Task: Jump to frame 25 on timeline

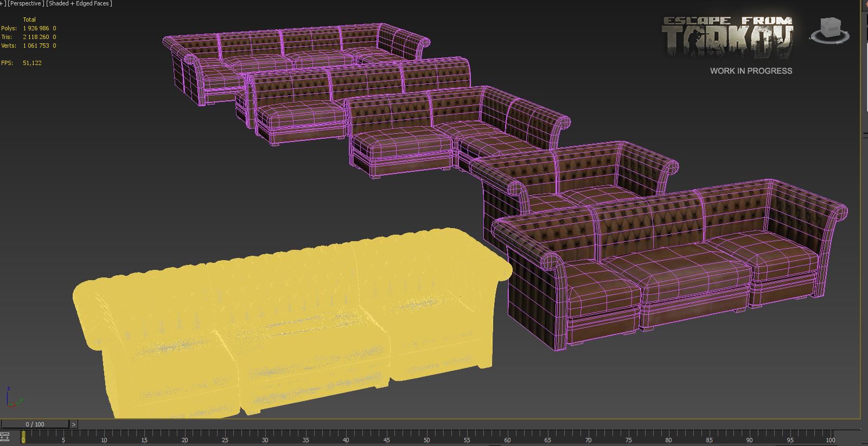Action: [225, 437]
